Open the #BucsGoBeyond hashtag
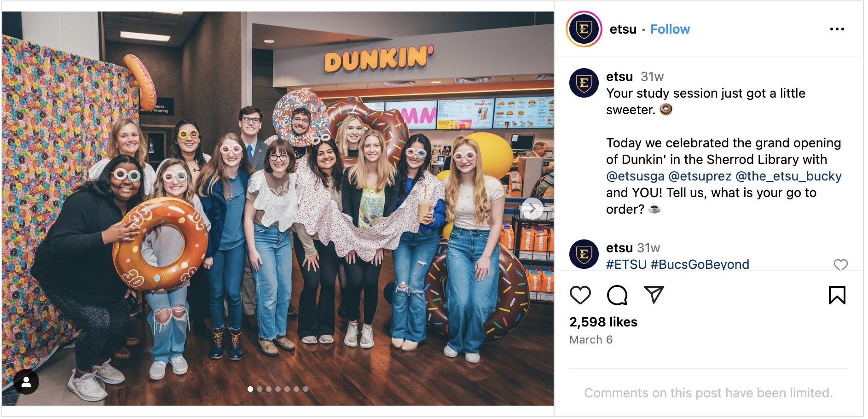 click(x=700, y=264)
